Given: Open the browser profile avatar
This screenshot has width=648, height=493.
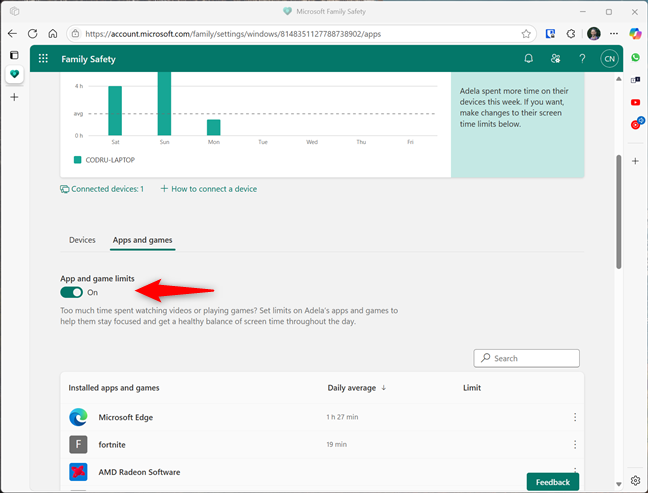Looking at the screenshot, I should coord(593,33).
